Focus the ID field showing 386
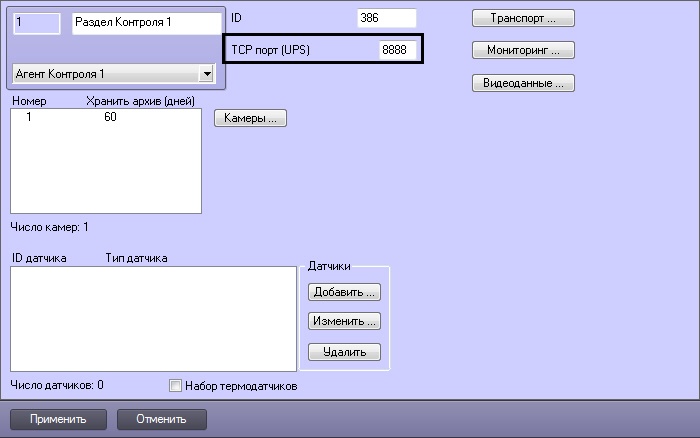The height and width of the screenshot is (438, 700). click(x=386, y=18)
